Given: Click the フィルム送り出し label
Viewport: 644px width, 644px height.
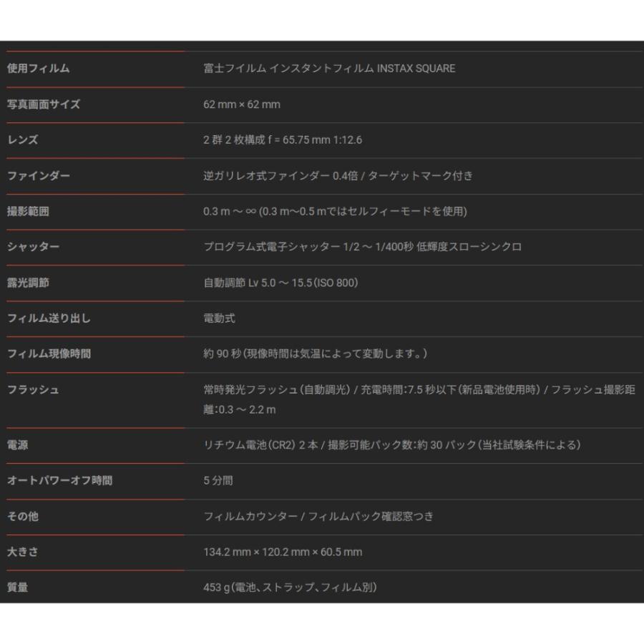Looking at the screenshot, I should 49,318.
